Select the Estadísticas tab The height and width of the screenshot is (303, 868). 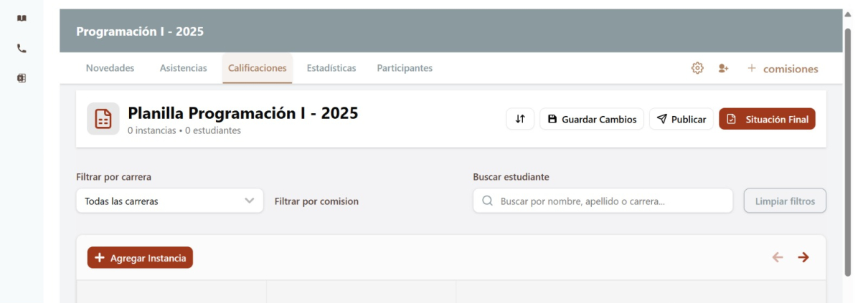331,68
